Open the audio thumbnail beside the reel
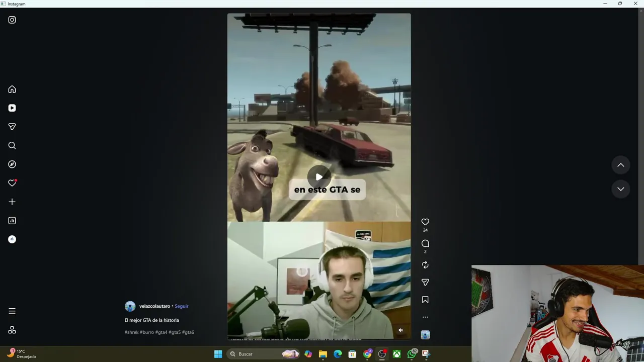Viewport: 644px width, 362px height. point(425,335)
